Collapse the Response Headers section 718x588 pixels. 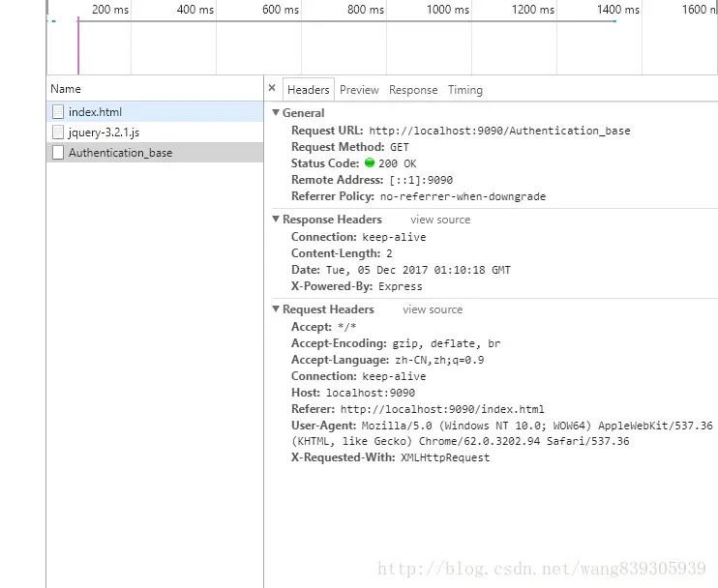276,220
